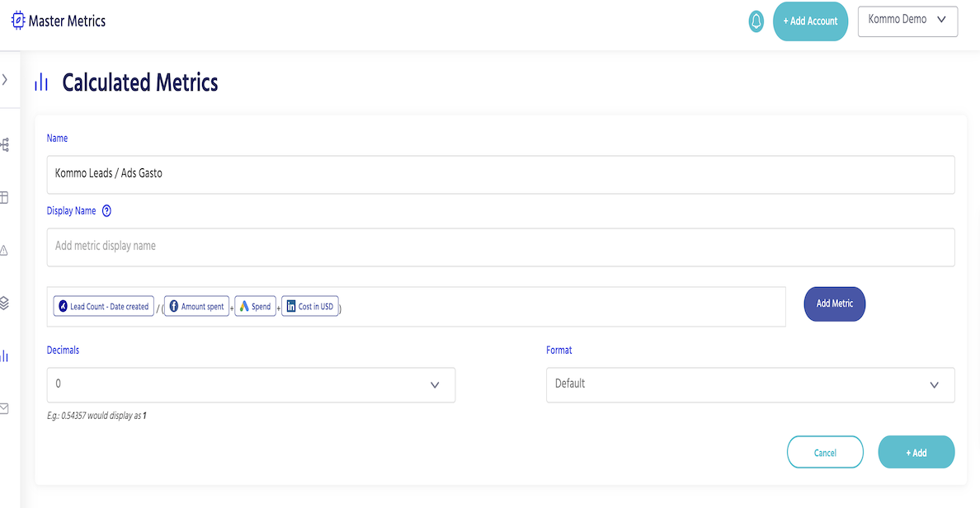
Task: Open the Format dropdown
Action: [x=750, y=385]
